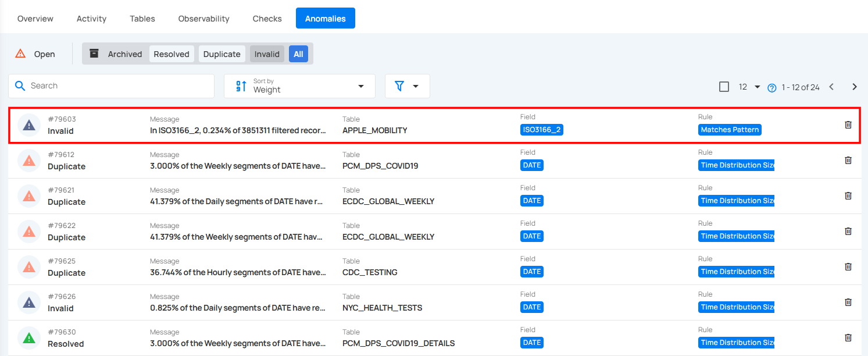Delete anomaly #79625 with trash icon

click(x=848, y=266)
